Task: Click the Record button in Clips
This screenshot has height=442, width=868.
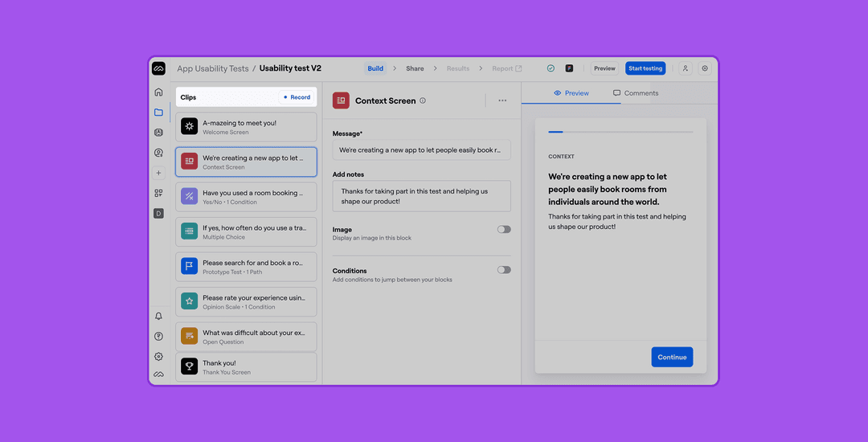Action: pyautogui.click(x=297, y=97)
